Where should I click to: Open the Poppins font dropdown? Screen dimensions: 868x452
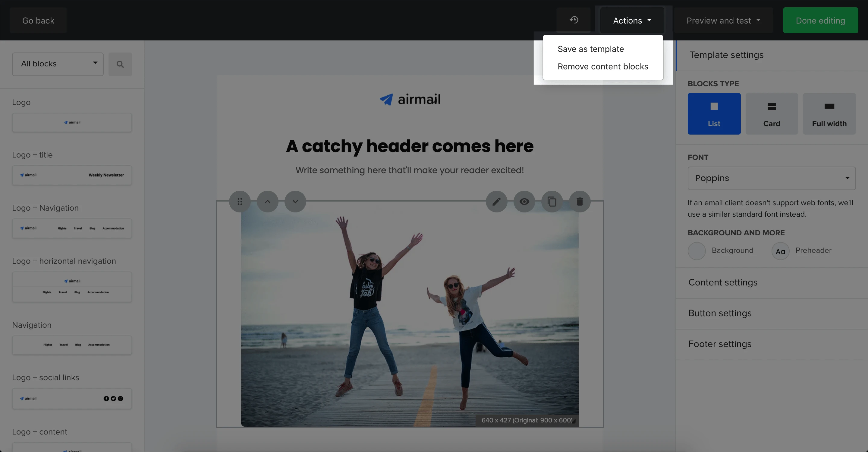(x=771, y=178)
